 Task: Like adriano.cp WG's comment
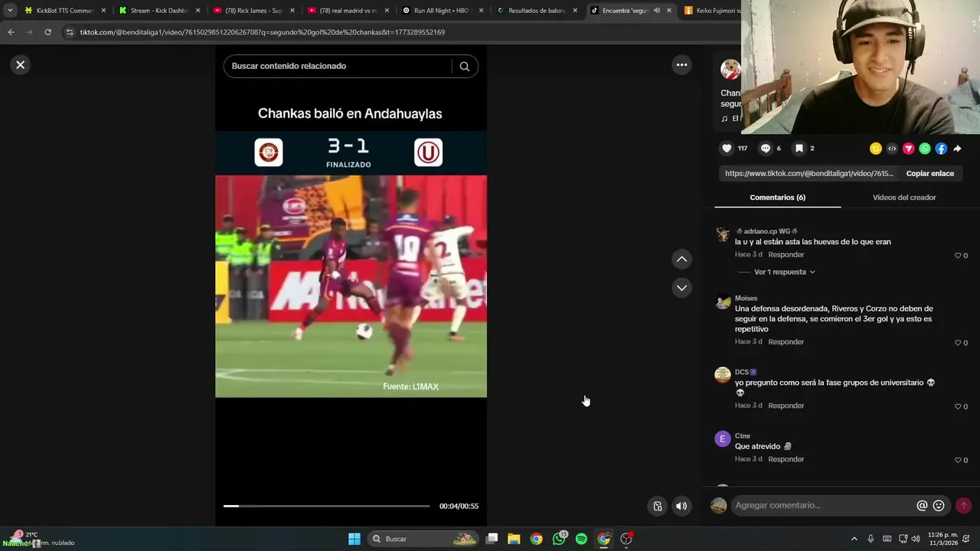(958, 256)
